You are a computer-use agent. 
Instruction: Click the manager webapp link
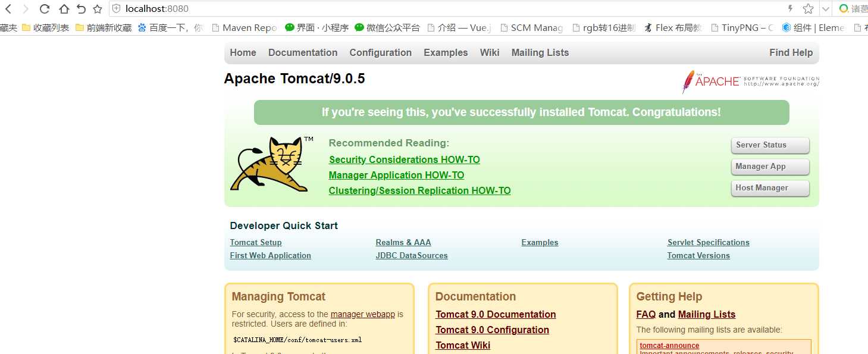[363, 314]
